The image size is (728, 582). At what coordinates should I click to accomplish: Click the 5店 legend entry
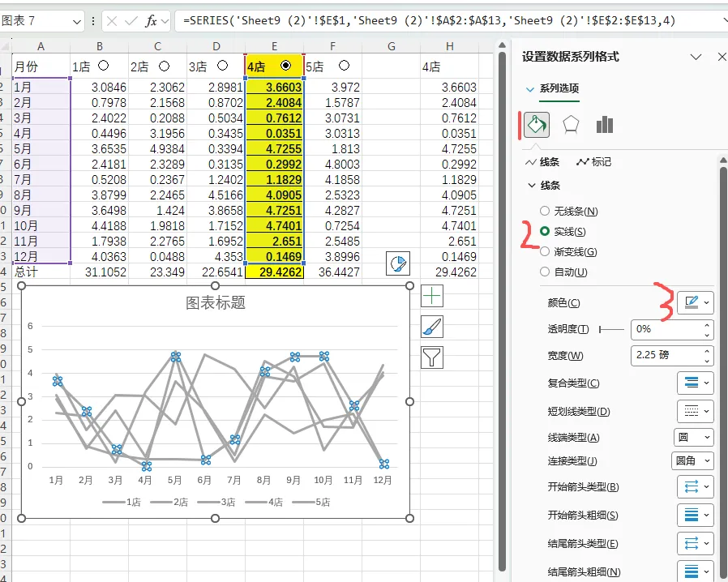[311, 503]
